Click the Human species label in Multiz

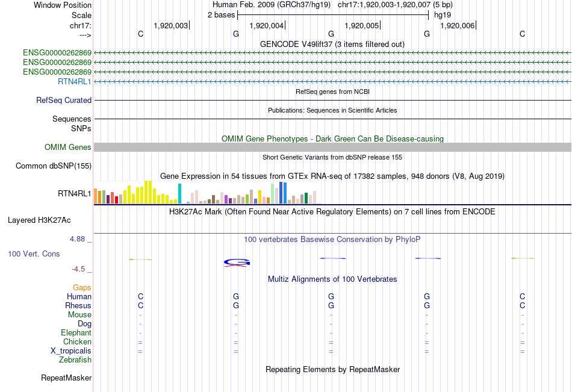[x=79, y=296]
